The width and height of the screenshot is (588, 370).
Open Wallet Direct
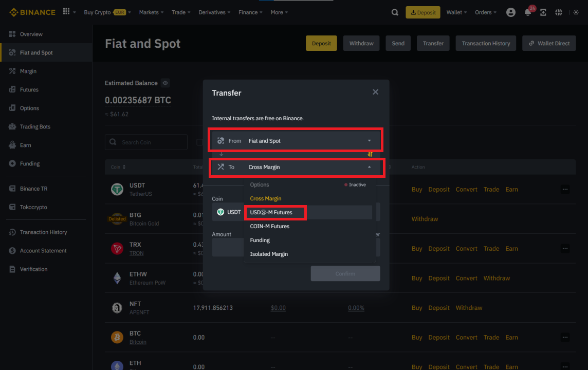(549, 43)
